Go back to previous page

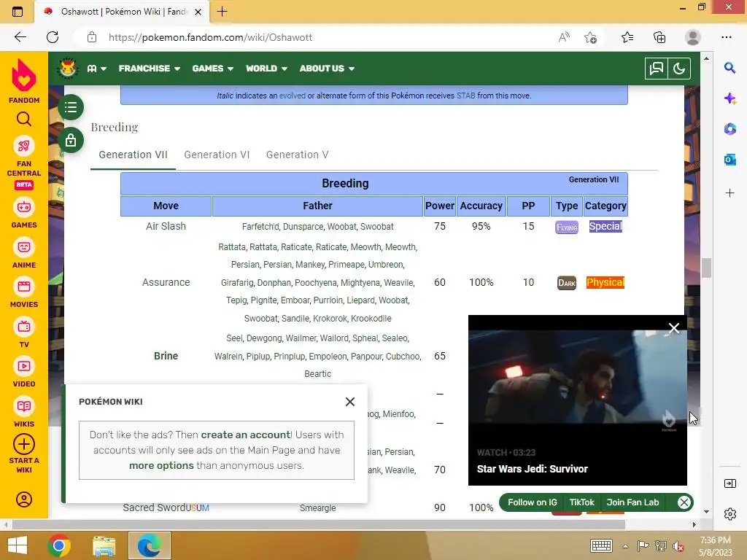pyautogui.click(x=20, y=37)
